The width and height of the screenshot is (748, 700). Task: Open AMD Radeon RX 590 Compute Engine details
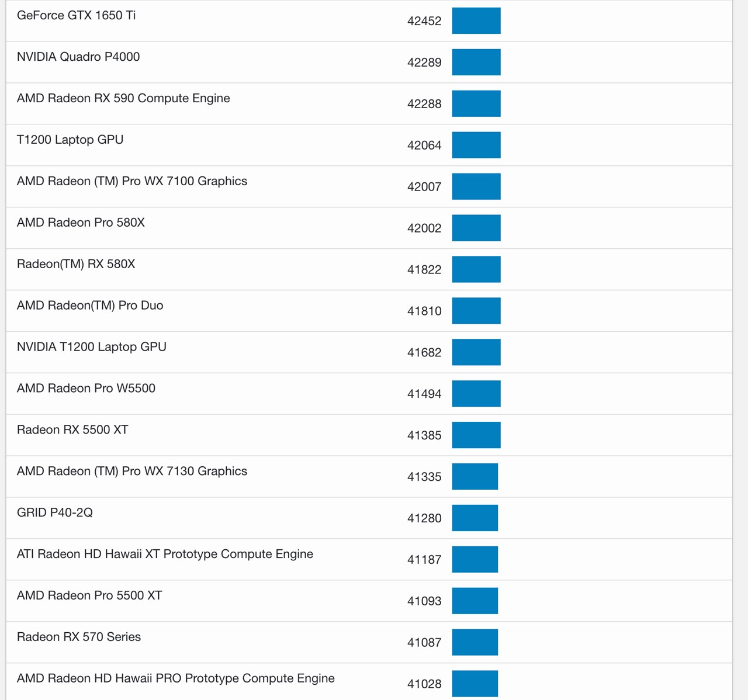[123, 98]
